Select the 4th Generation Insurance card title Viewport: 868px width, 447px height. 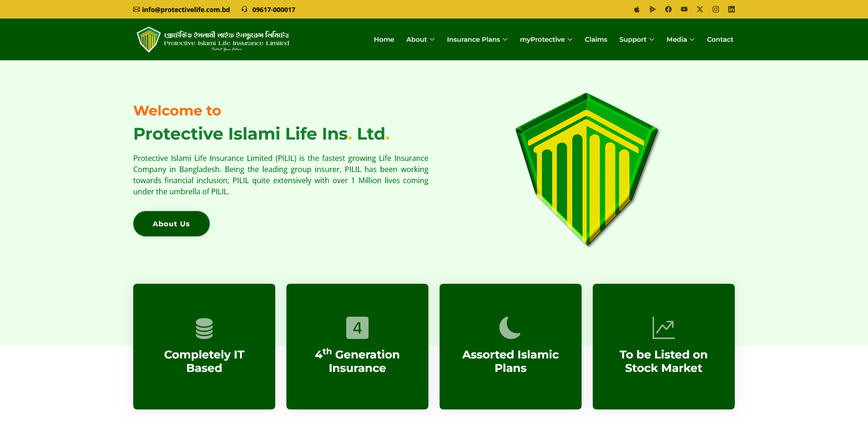[x=357, y=361]
